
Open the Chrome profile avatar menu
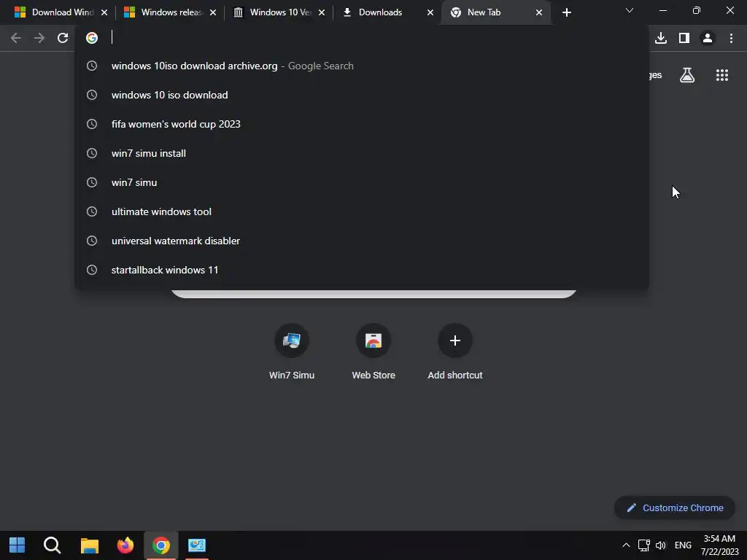point(708,38)
